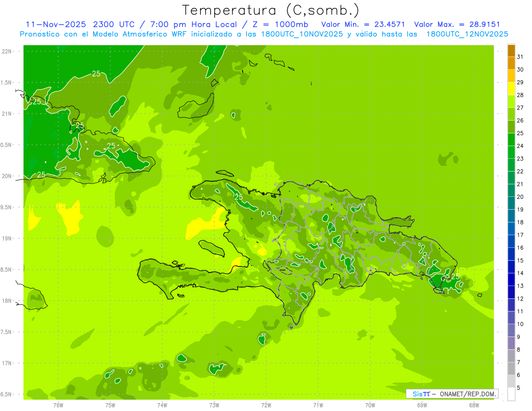Click legend value "31"
The height and width of the screenshot is (411, 532).
520,56
